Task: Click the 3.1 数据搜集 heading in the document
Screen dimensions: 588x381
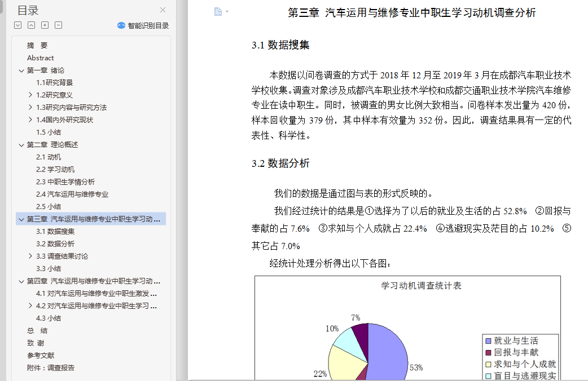Action: point(280,45)
